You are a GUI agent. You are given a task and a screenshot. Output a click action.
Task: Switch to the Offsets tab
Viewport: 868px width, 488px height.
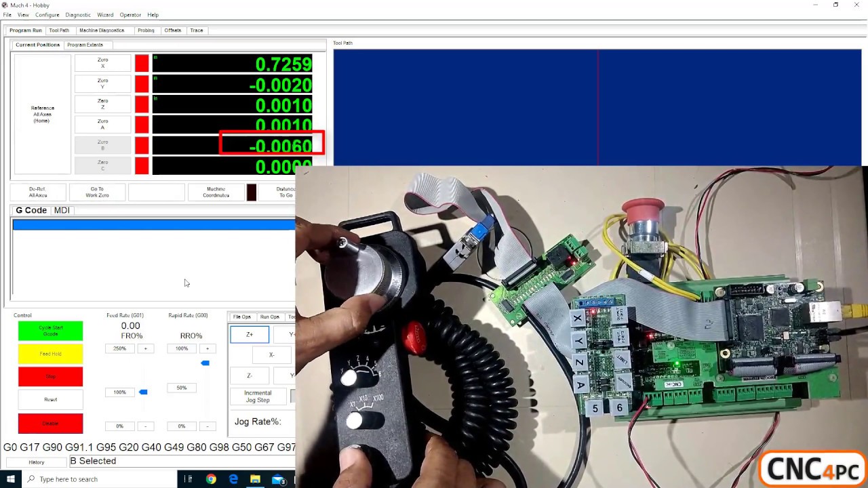click(x=173, y=30)
